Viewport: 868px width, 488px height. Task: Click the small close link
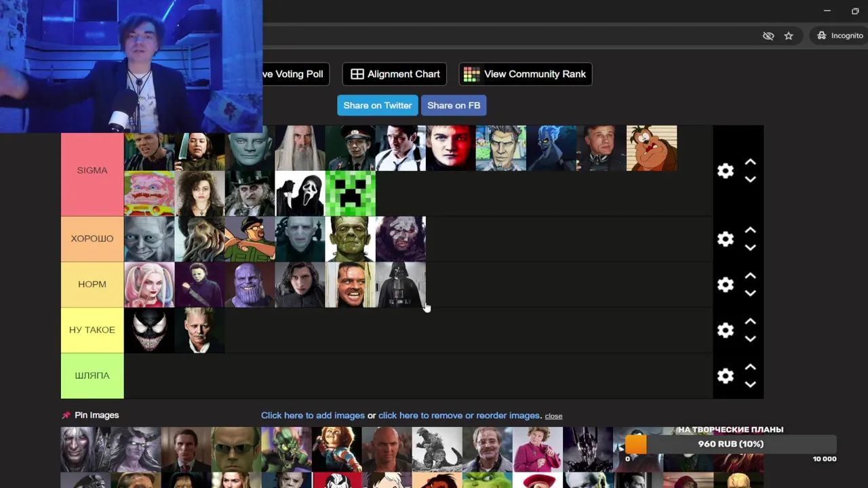coord(553,416)
